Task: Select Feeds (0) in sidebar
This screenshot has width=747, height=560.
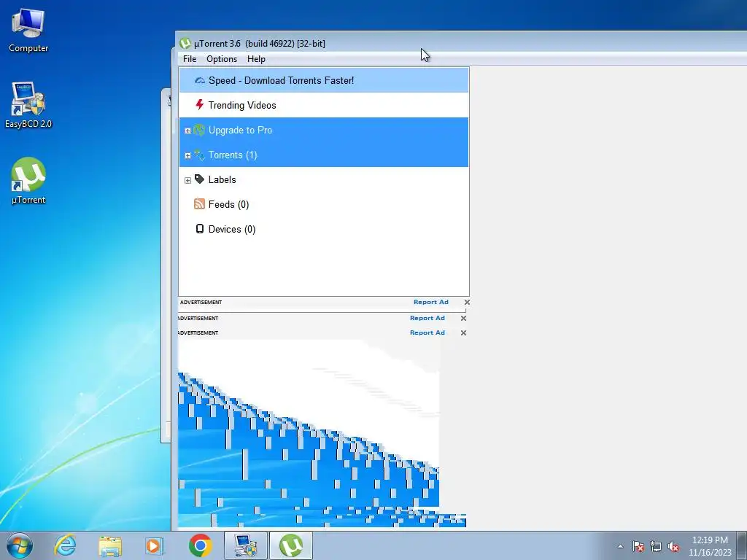Action: [x=323, y=204]
